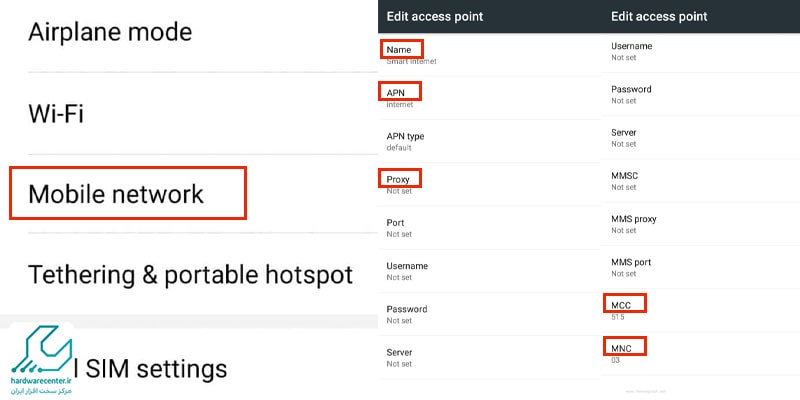Viewport: 800px width, 400px height.
Task: Tap Username in the right panel
Action: pos(700,51)
